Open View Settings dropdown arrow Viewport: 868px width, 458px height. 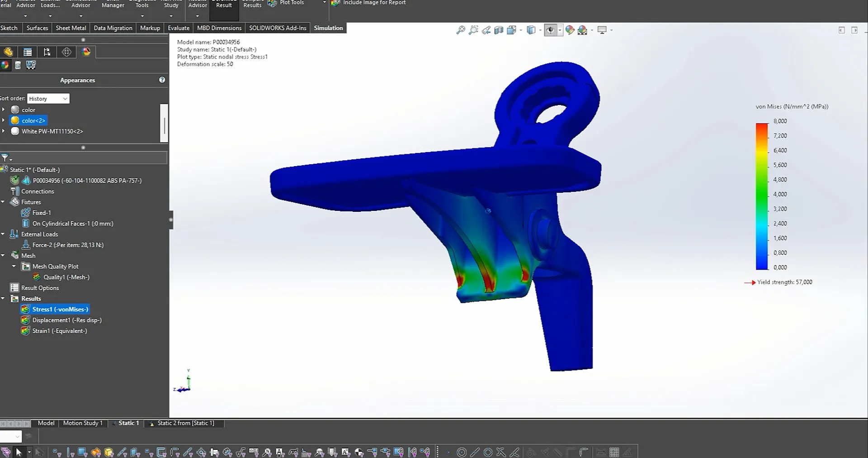click(612, 30)
